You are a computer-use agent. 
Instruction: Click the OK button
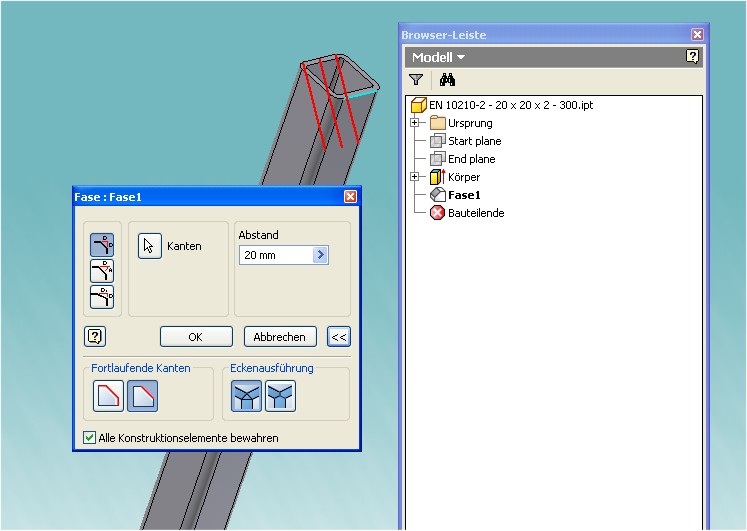(196, 337)
